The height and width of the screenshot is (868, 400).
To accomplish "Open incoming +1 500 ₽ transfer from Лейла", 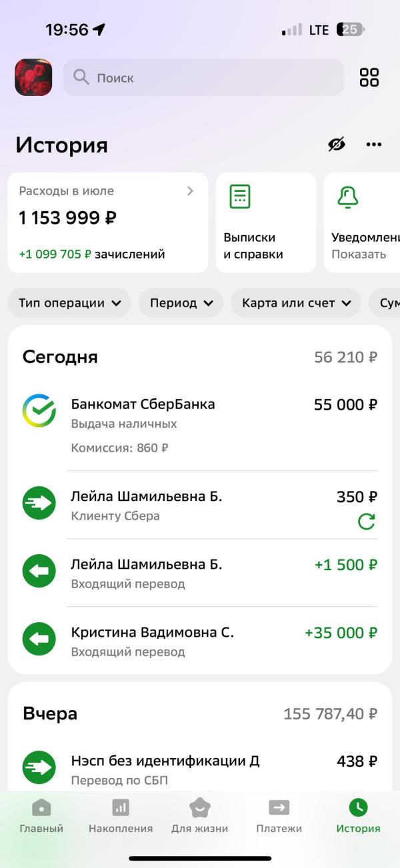I will (x=200, y=573).
